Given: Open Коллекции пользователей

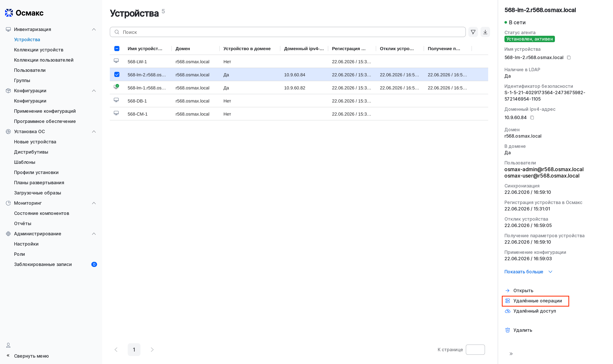Looking at the screenshot, I should [x=44, y=60].
